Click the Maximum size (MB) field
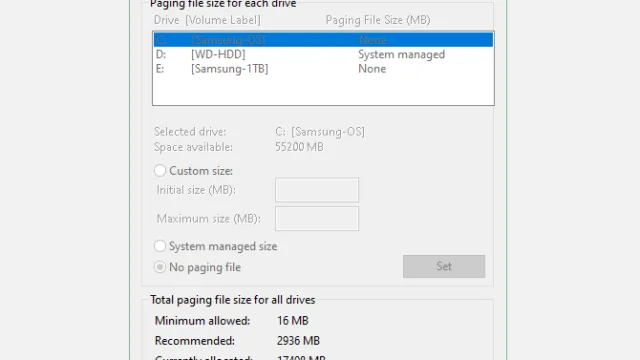Image resolution: width=640 pixels, height=360 pixels. (x=317, y=219)
